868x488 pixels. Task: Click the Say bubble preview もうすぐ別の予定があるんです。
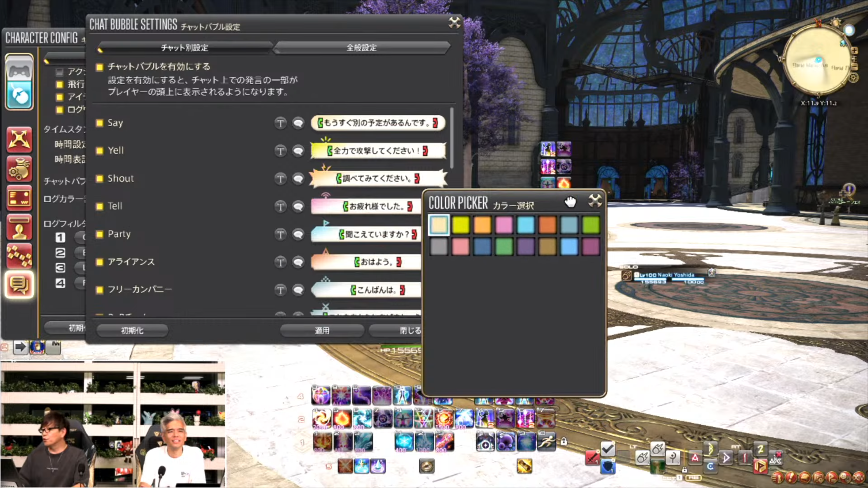(378, 123)
